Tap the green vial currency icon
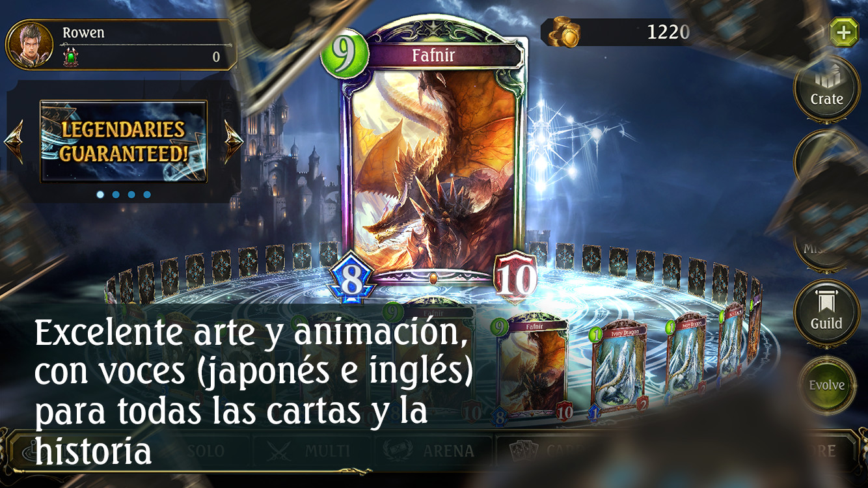This screenshot has height=488, width=868. (x=70, y=57)
